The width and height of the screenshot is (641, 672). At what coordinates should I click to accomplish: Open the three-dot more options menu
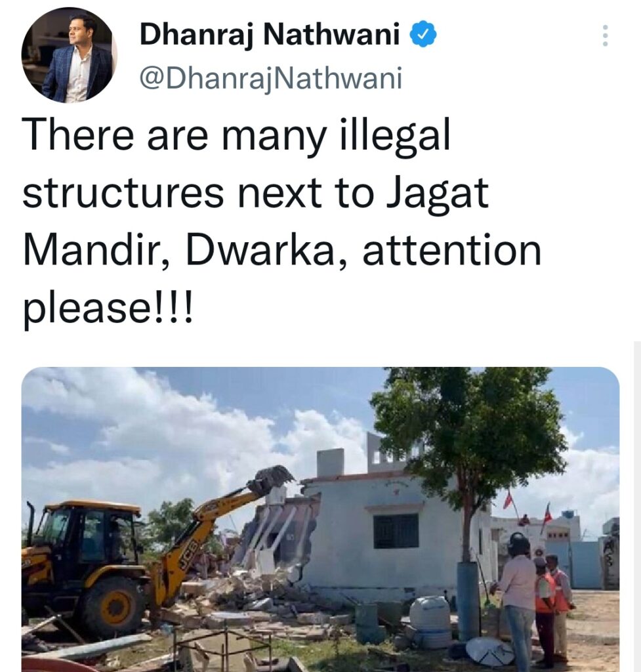tap(605, 35)
